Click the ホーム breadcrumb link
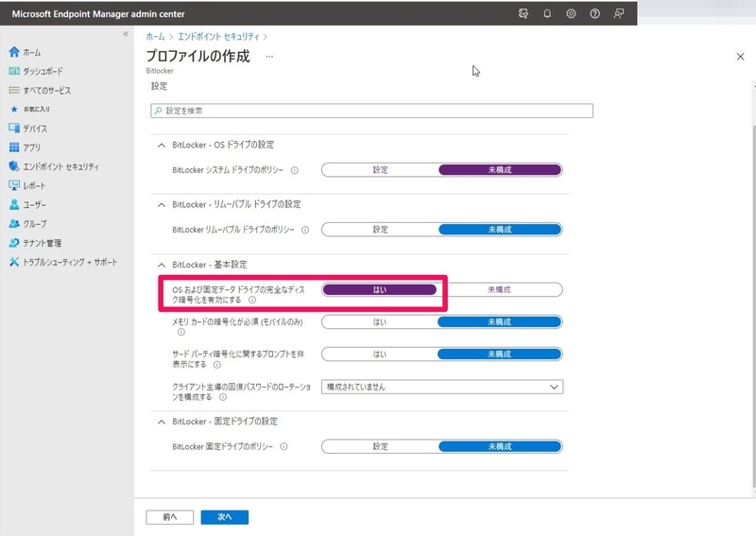This screenshot has height=536, width=756. point(155,36)
